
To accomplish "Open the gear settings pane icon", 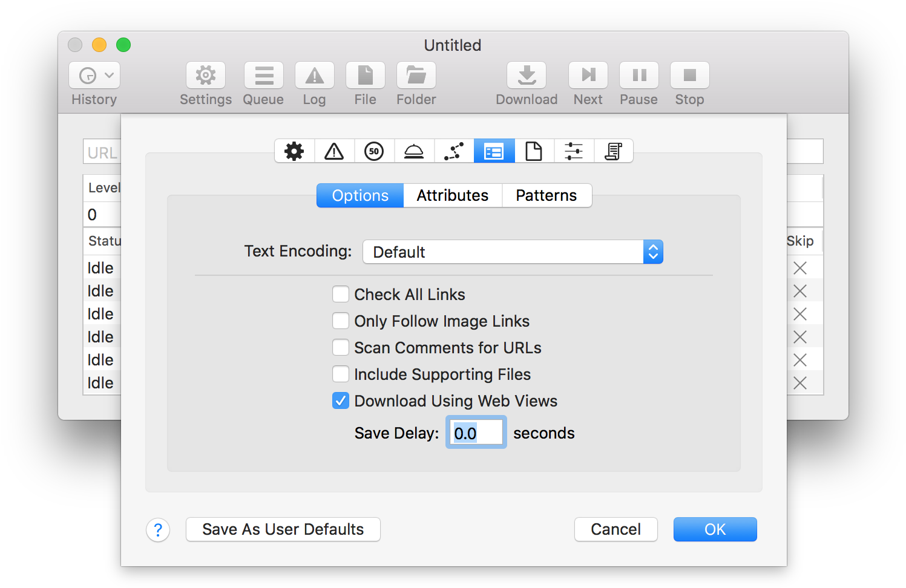I will coord(294,151).
